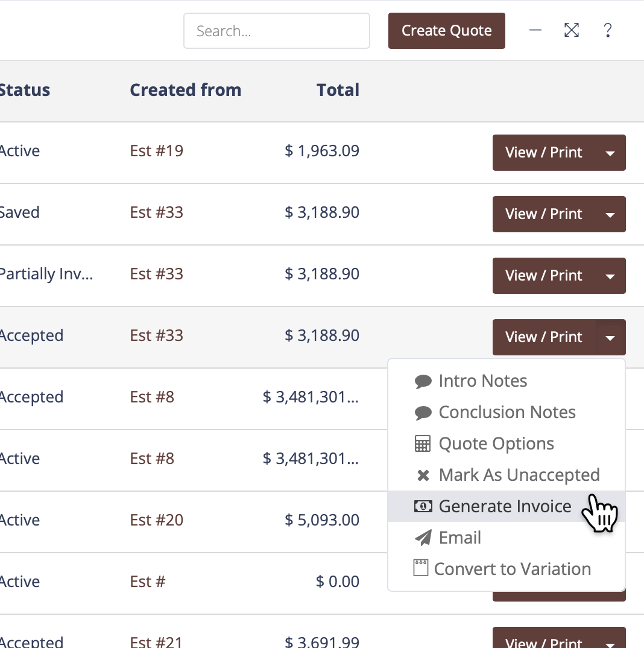Open the dropdown arrow on the Saved quote row
The image size is (644, 648).
pos(610,214)
